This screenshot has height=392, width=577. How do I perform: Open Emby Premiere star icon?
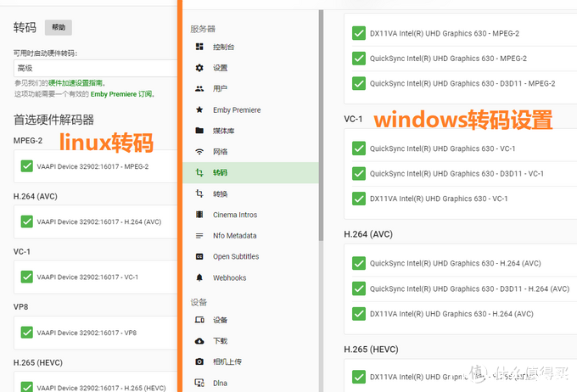click(x=199, y=109)
